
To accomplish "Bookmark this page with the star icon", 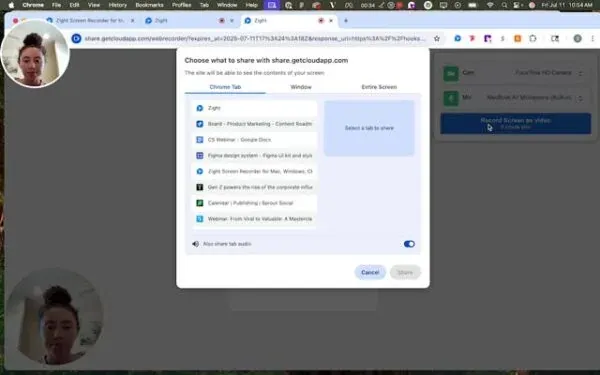I will pyautogui.click(x=437, y=38).
